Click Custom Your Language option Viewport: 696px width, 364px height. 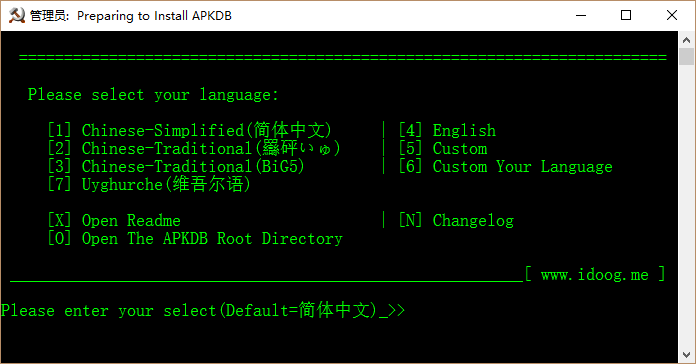505,166
